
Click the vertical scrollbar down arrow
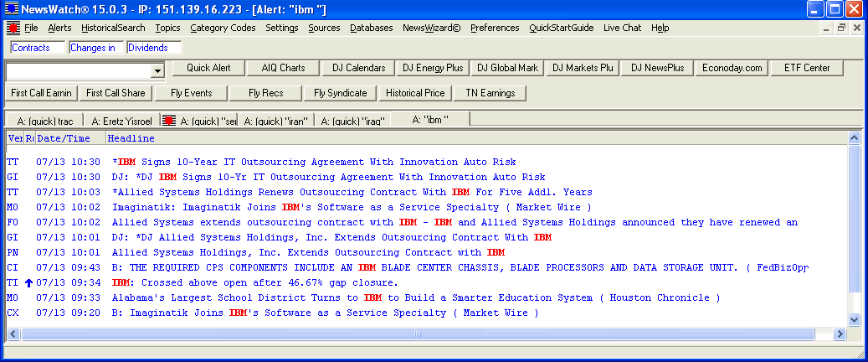[854, 319]
